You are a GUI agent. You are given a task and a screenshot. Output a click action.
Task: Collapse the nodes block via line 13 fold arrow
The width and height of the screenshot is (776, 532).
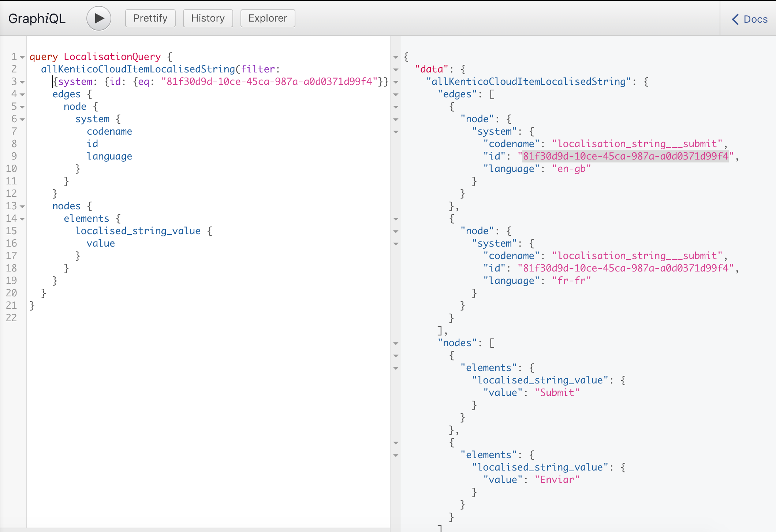[22, 207]
